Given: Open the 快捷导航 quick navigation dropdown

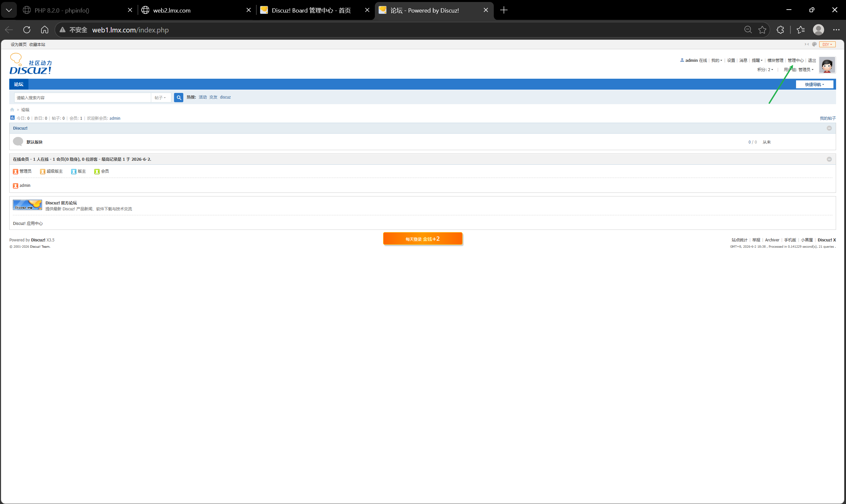Looking at the screenshot, I should [814, 85].
